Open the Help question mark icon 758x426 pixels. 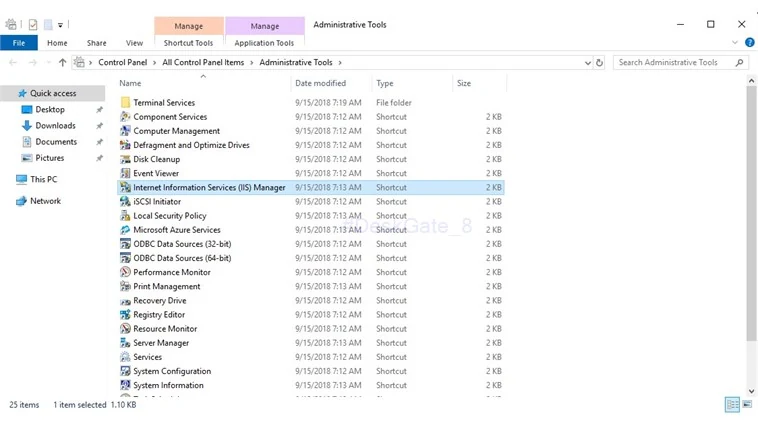pos(750,43)
